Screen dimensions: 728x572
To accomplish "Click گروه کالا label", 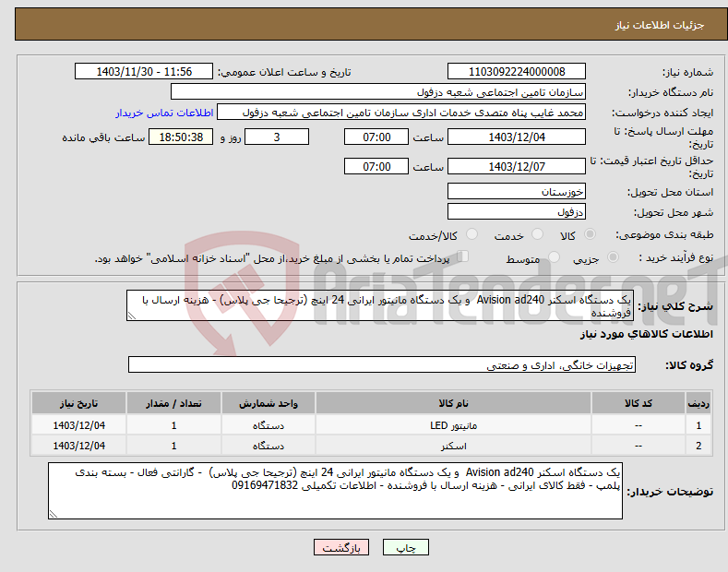I will coord(689,365).
